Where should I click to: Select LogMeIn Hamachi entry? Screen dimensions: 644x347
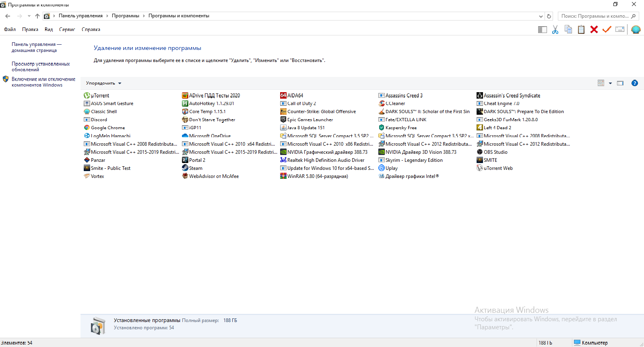pos(107,136)
